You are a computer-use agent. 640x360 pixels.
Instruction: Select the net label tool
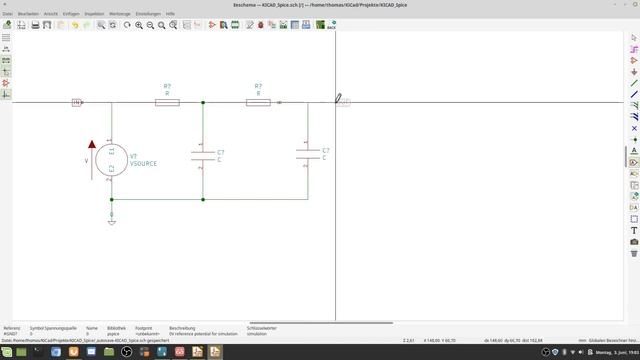click(x=634, y=151)
